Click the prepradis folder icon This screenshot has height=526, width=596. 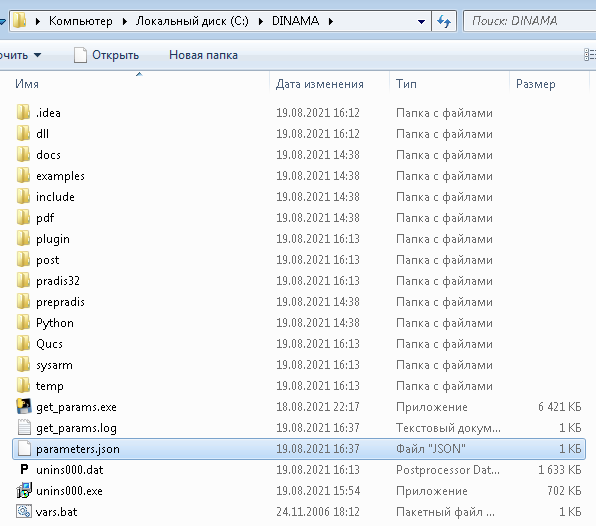pyautogui.click(x=23, y=301)
